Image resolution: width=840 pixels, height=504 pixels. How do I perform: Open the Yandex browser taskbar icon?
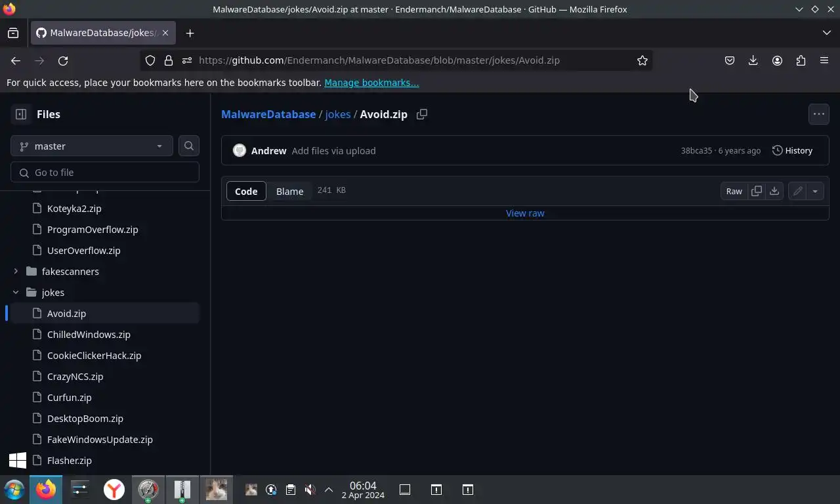[114, 490]
